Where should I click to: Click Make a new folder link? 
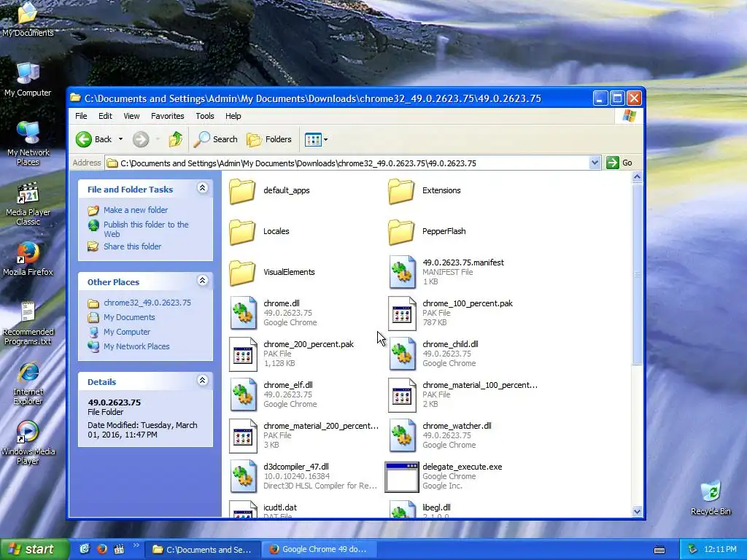[136, 210]
